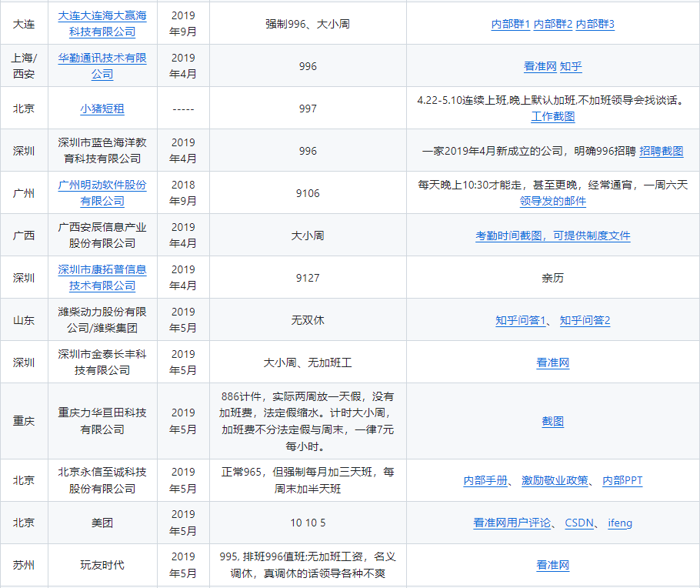Viewport: 700px width, 588px height.
Task: Select the 正常965 description cell
Action: coord(308,480)
